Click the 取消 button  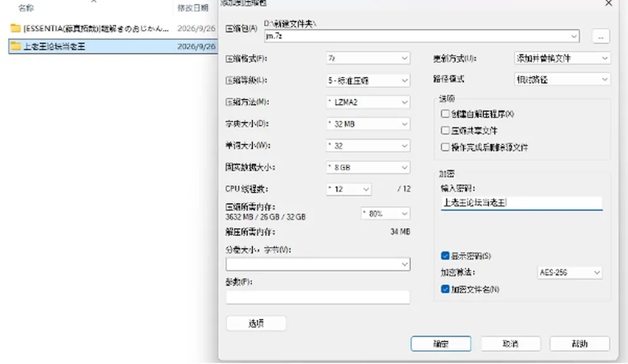(511, 344)
